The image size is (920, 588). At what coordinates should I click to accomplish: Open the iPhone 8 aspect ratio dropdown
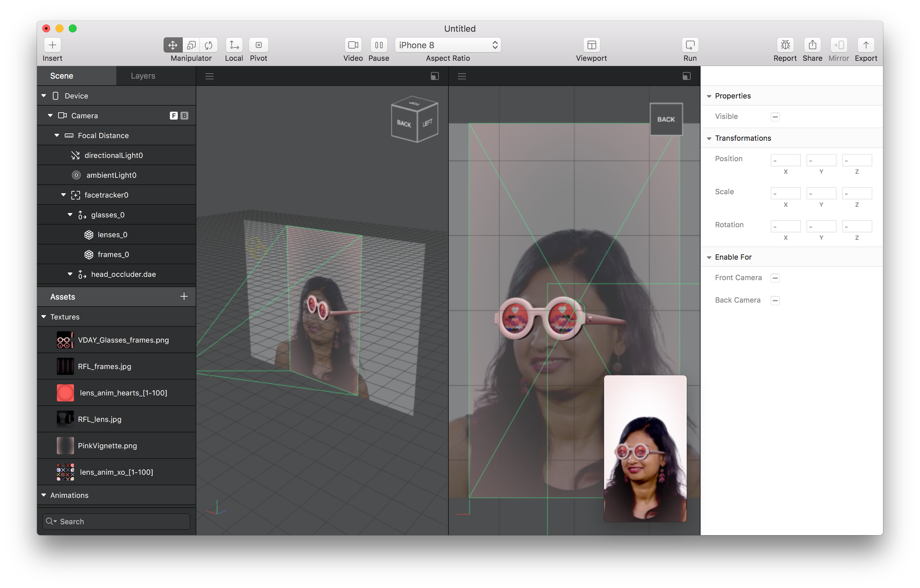pyautogui.click(x=448, y=45)
